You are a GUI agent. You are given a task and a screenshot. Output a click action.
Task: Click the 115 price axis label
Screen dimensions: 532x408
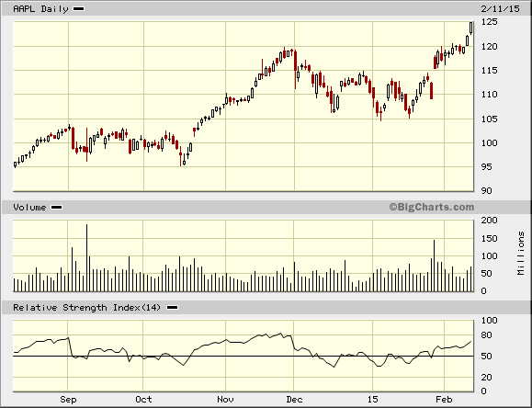[489, 70]
